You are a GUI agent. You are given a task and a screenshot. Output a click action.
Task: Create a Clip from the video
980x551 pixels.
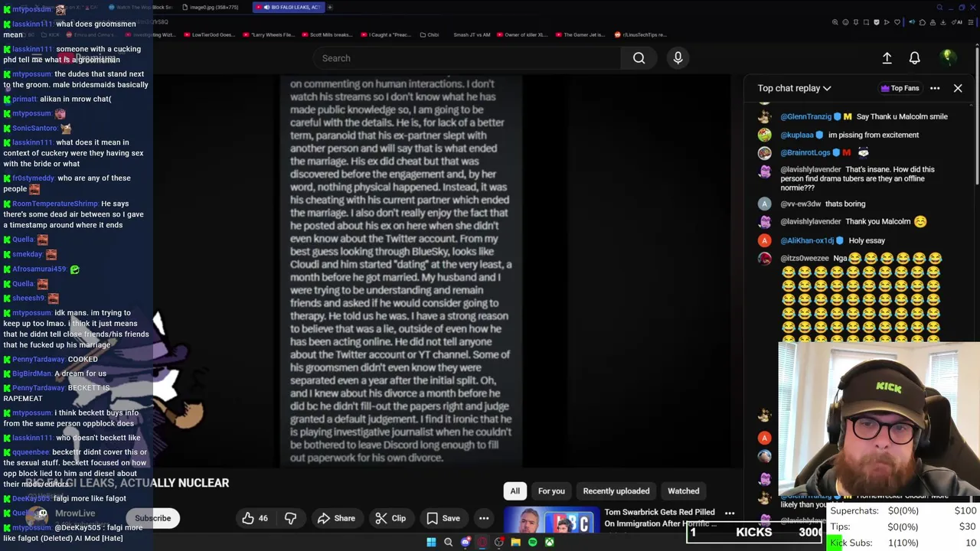point(390,518)
